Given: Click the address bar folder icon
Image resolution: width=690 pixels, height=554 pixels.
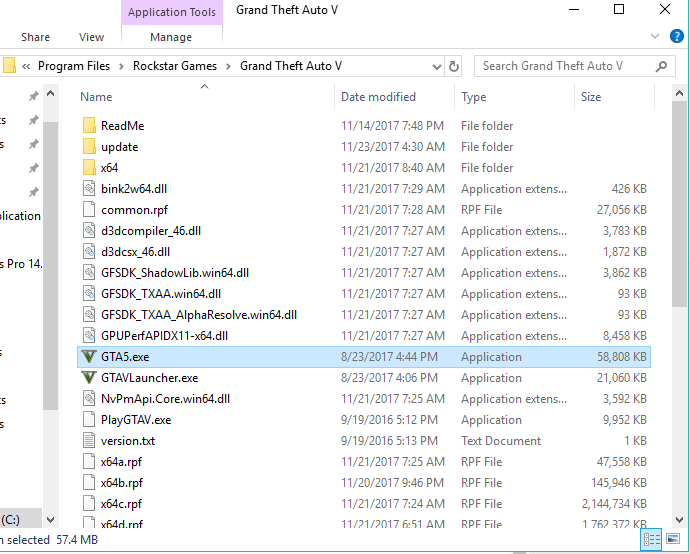Looking at the screenshot, I should click(9, 66).
